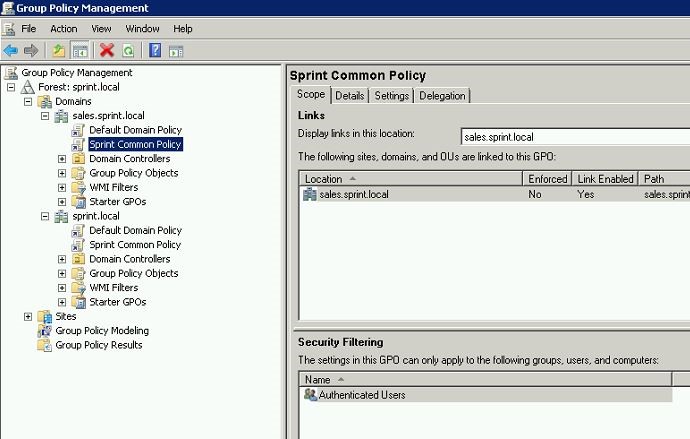
Task: Switch to the Details tab
Action: 350,95
